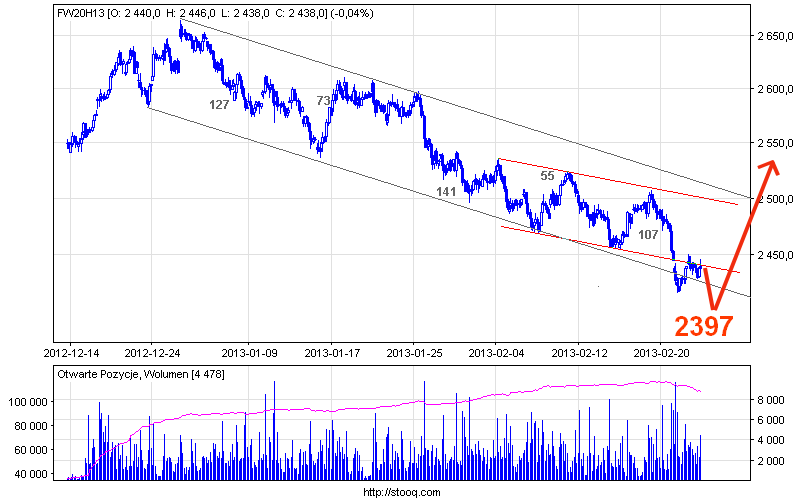Viewport: 800px width, 500px height.
Task: Click the 2 450,0 price axis label
Action: pos(775,254)
